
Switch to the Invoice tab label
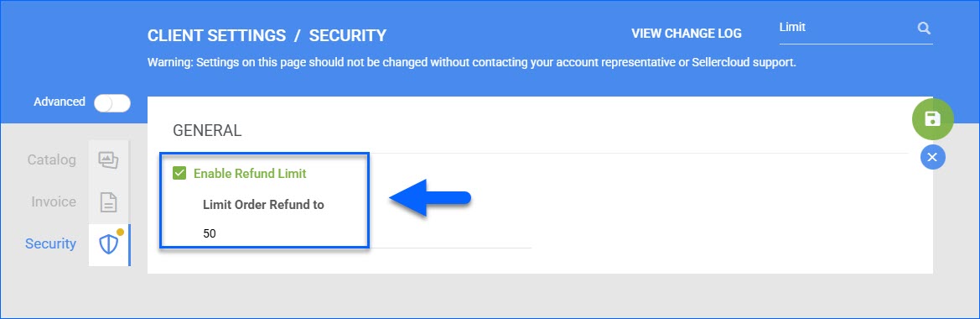click(54, 202)
